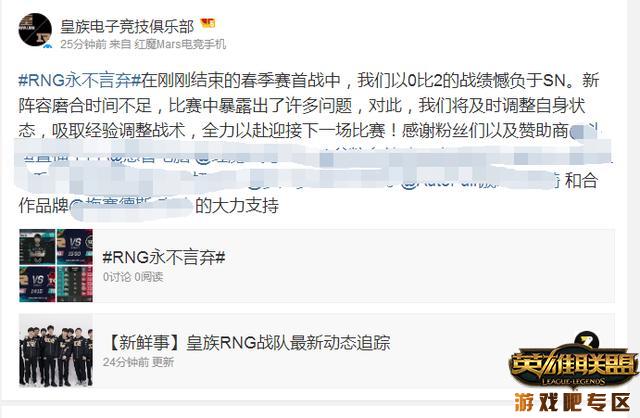Viewport: 640px width, 418px height.
Task: Click the 游戏吧专区 watermark text
Action: [573, 402]
